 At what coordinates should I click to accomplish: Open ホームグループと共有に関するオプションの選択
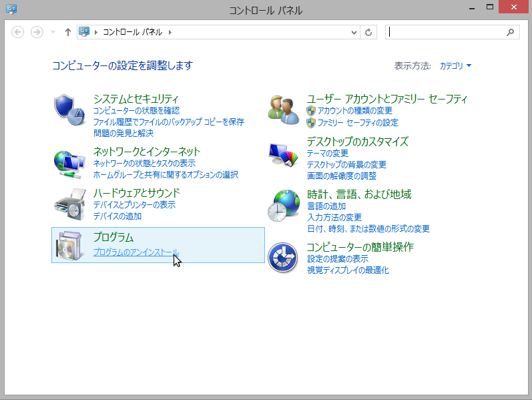point(166,174)
